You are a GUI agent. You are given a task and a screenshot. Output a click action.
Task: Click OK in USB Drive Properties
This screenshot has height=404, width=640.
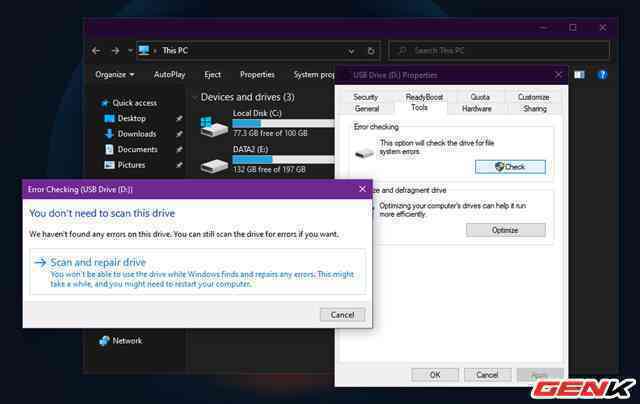coord(435,375)
